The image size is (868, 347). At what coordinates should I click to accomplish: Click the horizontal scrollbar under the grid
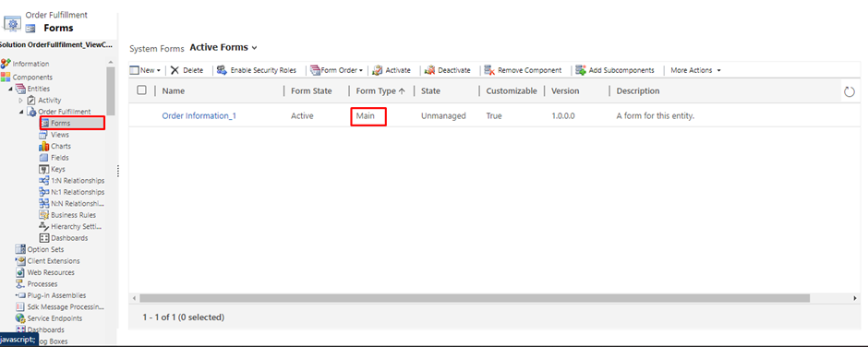coord(475,298)
